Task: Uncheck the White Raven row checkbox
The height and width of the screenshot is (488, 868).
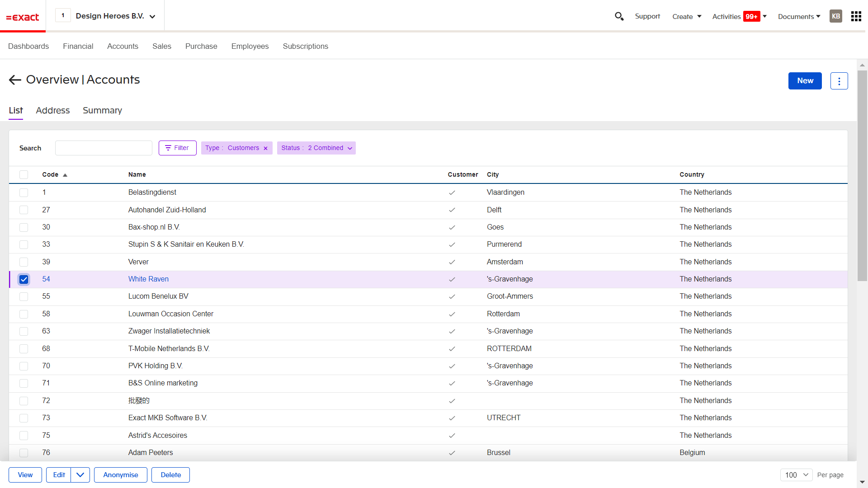Action: pos(24,279)
